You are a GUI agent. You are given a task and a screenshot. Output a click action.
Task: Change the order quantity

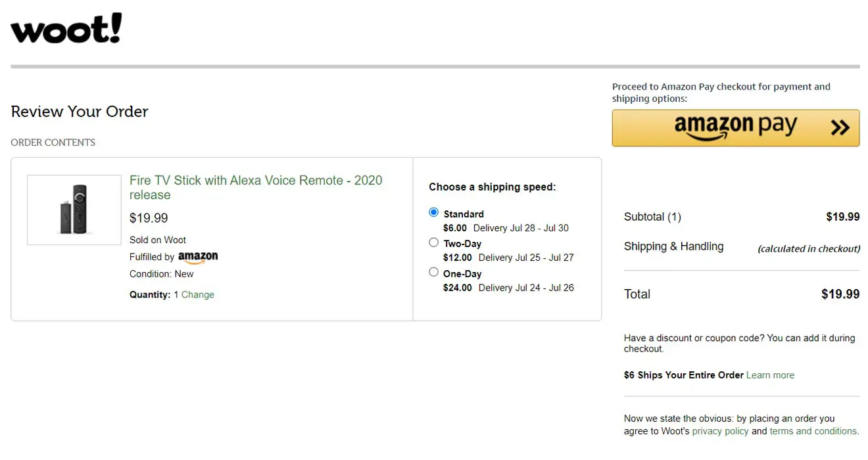point(198,294)
